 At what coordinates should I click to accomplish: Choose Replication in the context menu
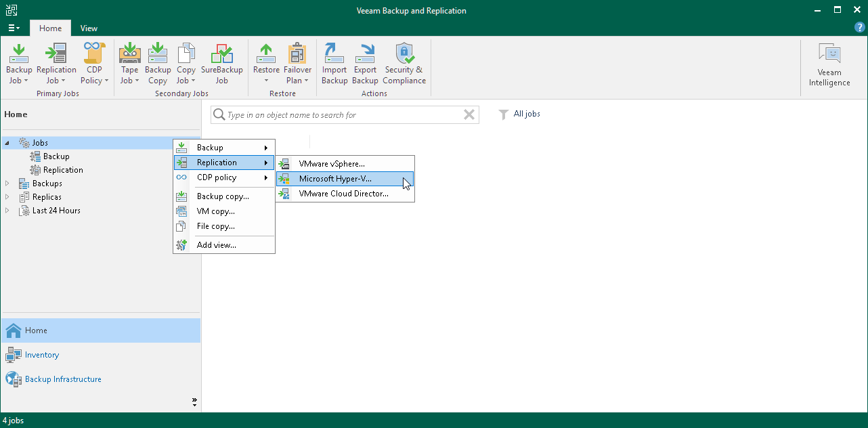pos(224,163)
